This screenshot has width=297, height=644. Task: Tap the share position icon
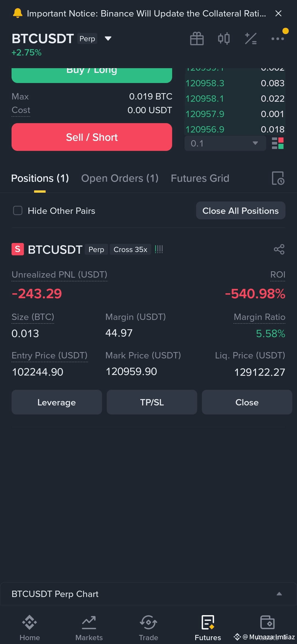[x=279, y=249]
